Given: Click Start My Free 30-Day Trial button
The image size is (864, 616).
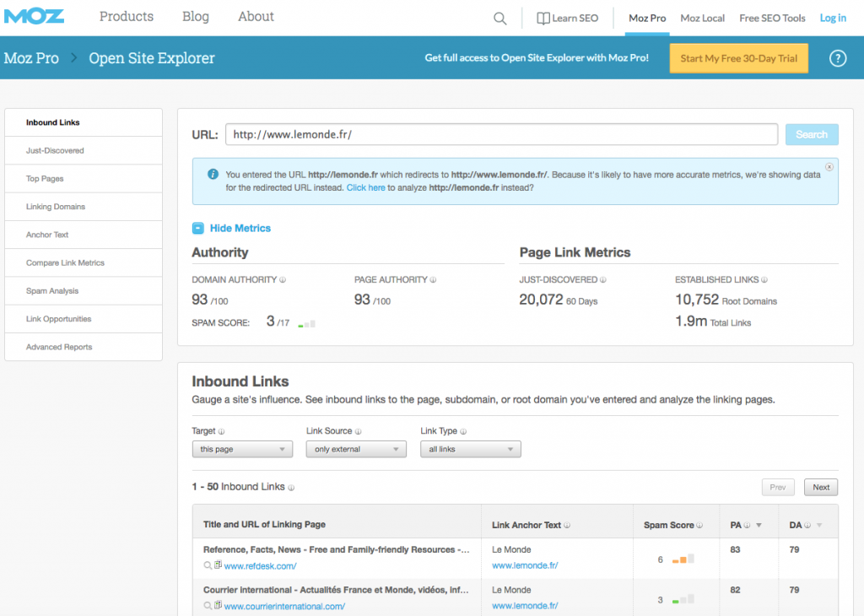Looking at the screenshot, I should coord(738,58).
